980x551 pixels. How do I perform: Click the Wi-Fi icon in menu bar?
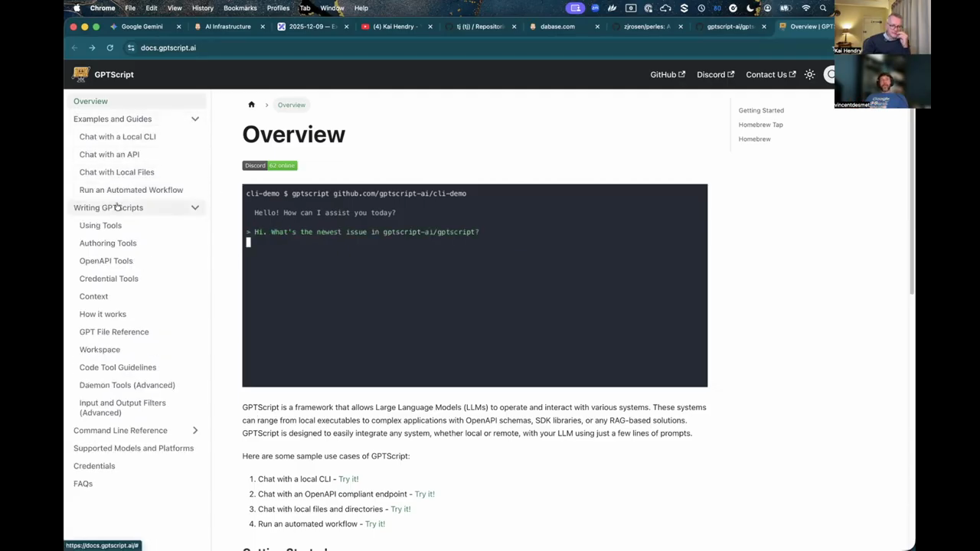(x=805, y=8)
